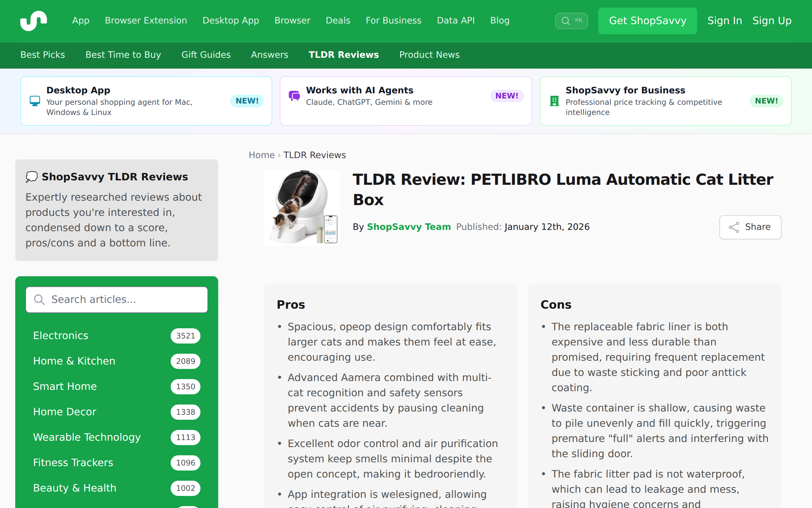Select For Business in the header
Screen dimensions: 812x508
click(x=393, y=21)
